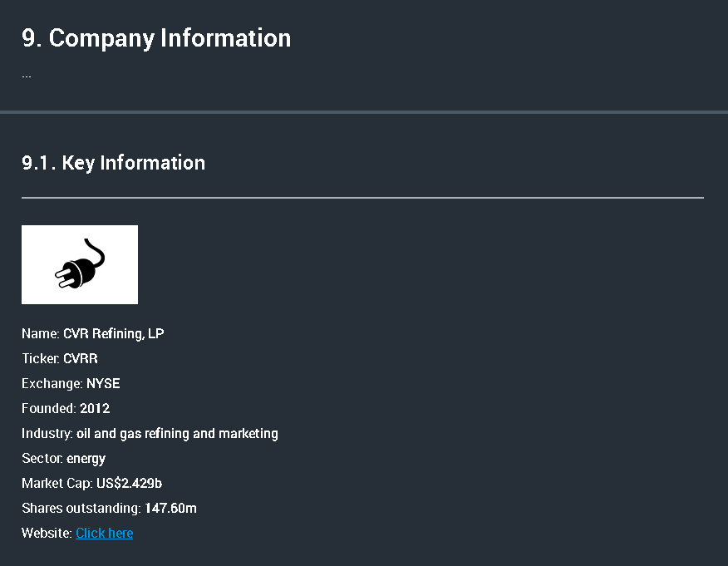Click the divider line below Key Information
The image size is (728, 566).
[x=362, y=198]
